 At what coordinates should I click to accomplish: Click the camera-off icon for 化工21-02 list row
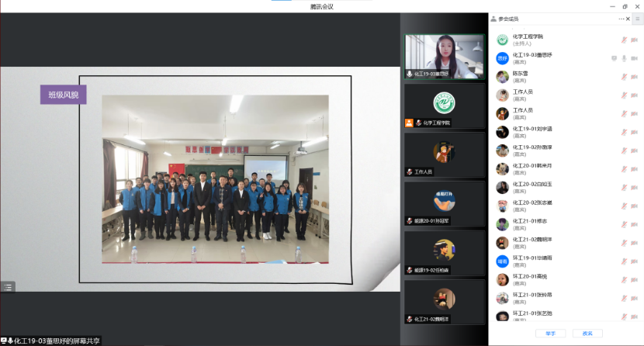click(634, 243)
